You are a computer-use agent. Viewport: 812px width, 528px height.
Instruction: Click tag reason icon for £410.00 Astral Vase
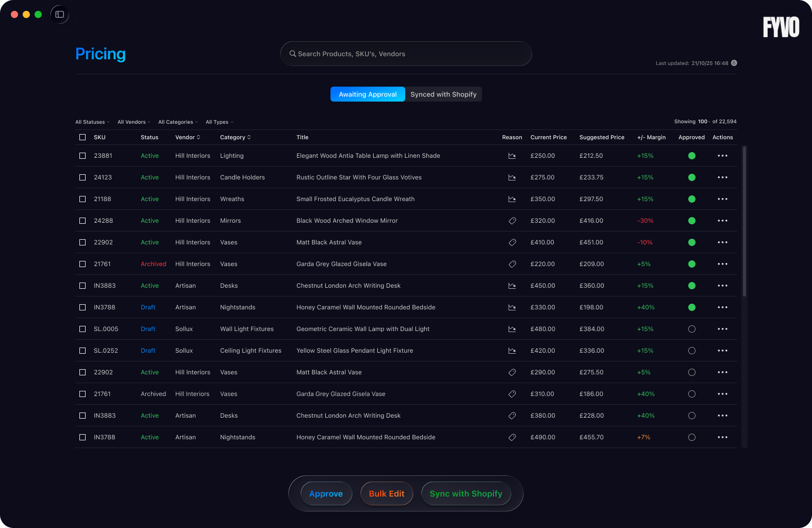[512, 242]
